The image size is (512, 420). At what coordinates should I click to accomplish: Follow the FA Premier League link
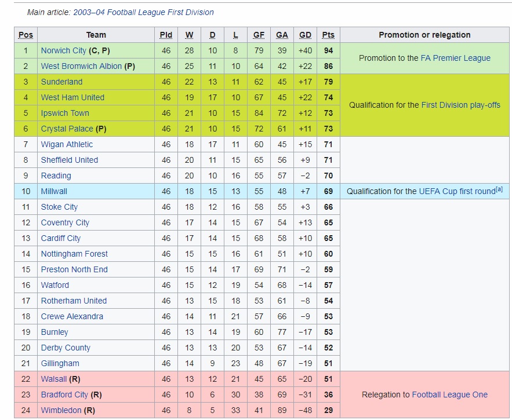coord(456,58)
